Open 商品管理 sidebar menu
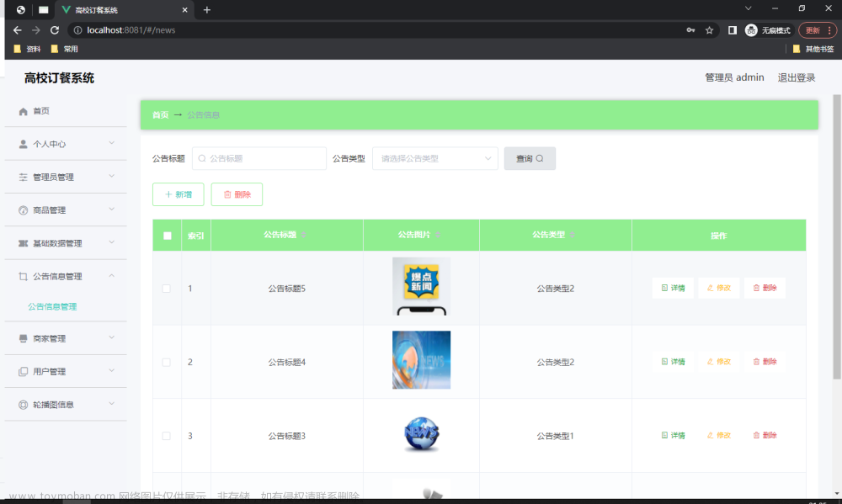Viewport: 842px width, 504px height. coord(66,210)
